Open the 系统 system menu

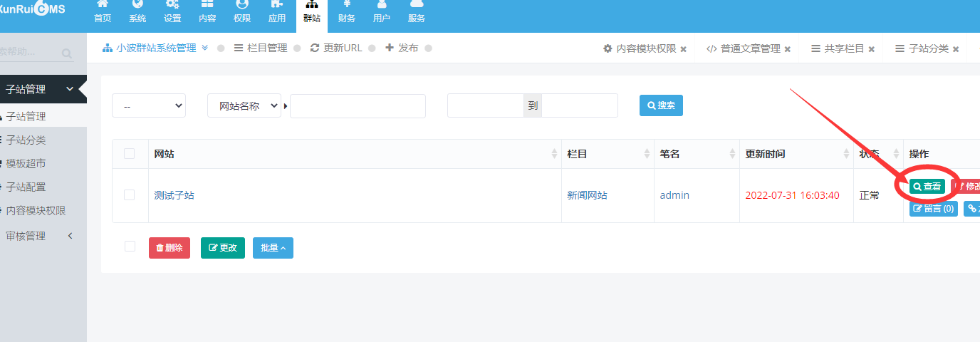tap(137, 12)
